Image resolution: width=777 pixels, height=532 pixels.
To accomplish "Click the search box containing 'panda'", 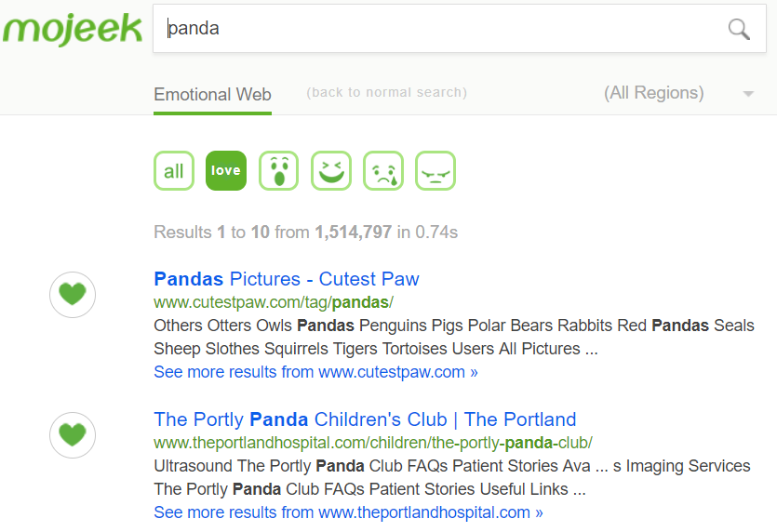I will [437, 29].
